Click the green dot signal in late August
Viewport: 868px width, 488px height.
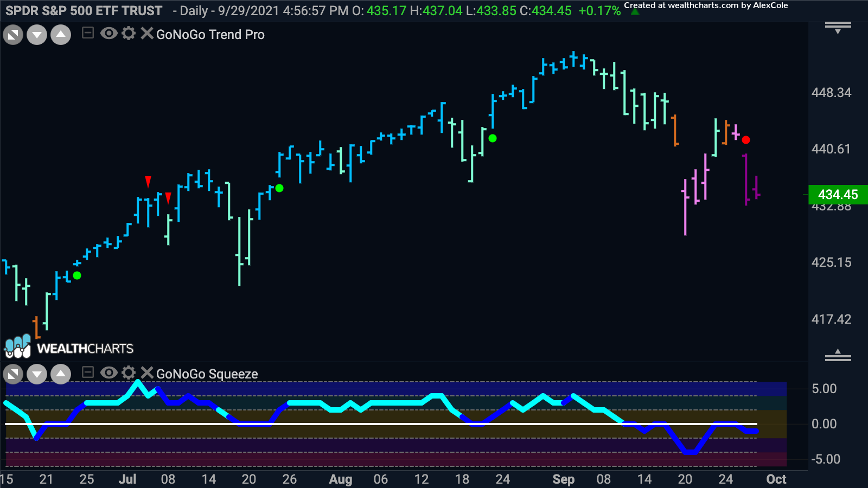click(x=493, y=138)
